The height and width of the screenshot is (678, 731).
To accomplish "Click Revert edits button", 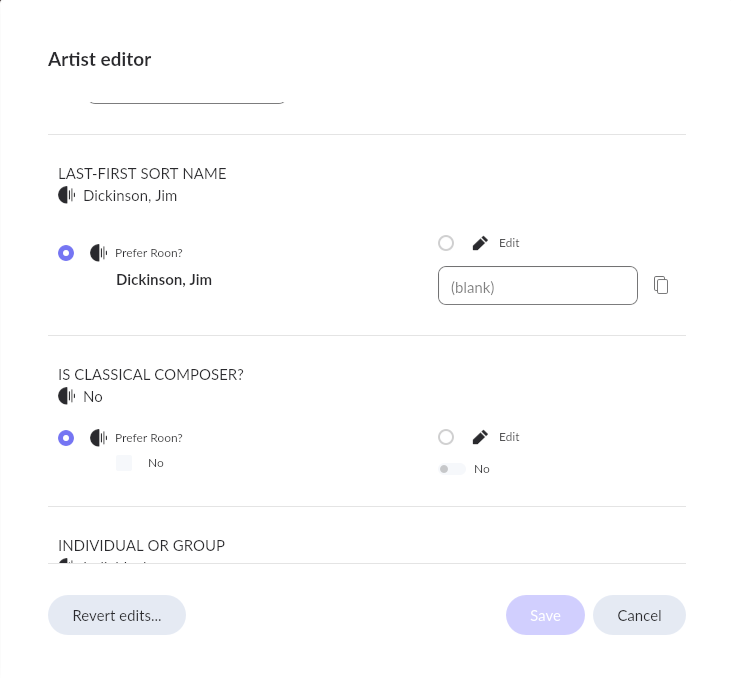I will coord(117,615).
